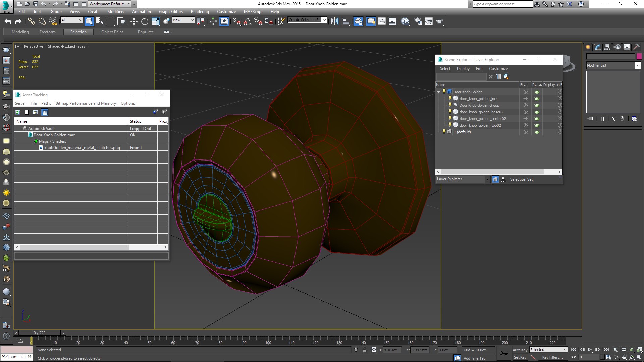Image resolution: width=644 pixels, height=362 pixels.
Task: Open the Utilities hammer panel tab
Action: point(636,47)
